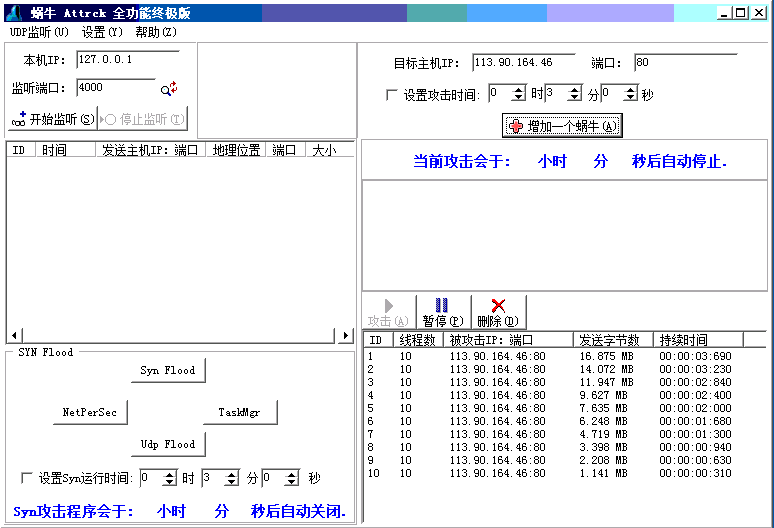Sort listen list by 时间 column header
This screenshot has width=774, height=528.
pyautogui.click(x=66, y=150)
